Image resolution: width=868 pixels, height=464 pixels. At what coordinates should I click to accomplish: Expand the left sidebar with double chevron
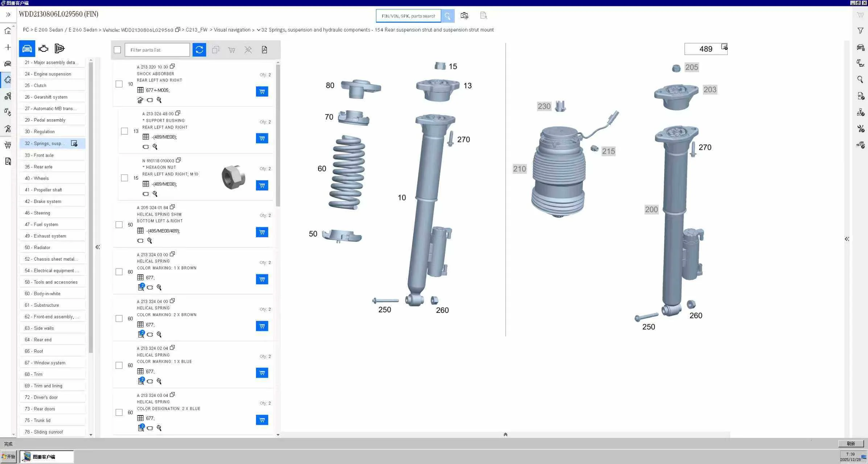pos(8,14)
